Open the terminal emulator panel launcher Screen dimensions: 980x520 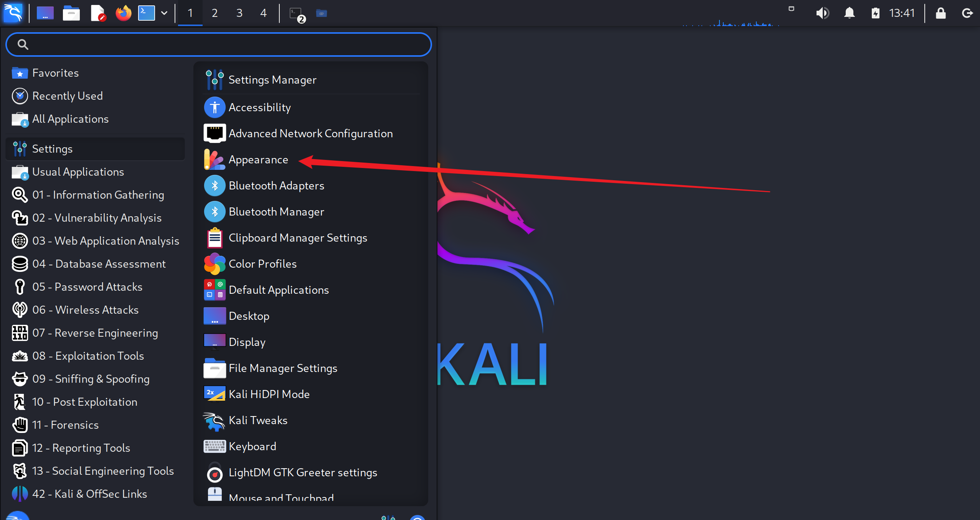coord(146,13)
